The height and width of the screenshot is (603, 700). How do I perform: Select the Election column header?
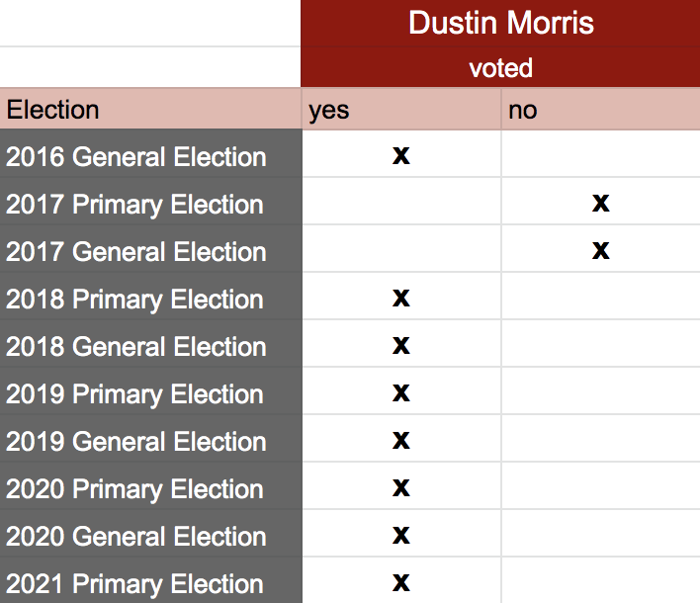[x=151, y=110]
